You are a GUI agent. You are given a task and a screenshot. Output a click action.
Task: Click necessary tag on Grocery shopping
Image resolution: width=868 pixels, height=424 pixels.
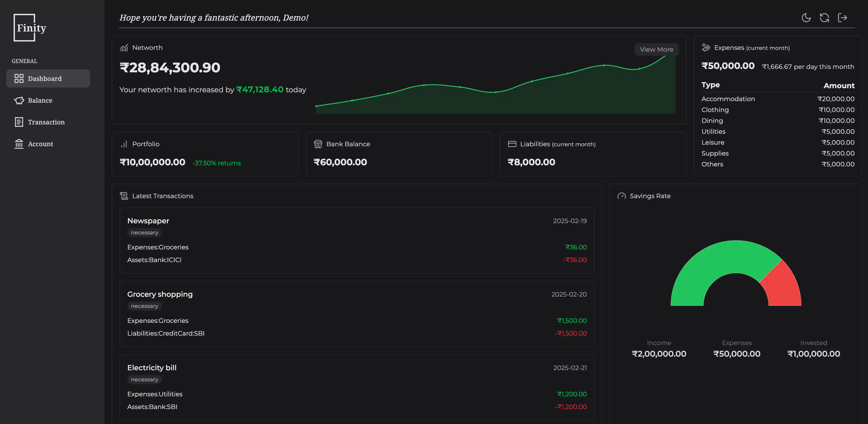click(145, 306)
